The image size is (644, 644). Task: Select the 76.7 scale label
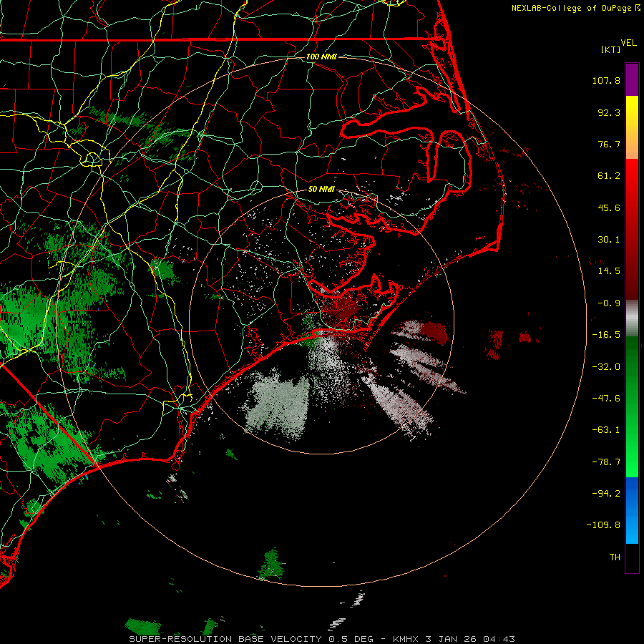pos(609,144)
